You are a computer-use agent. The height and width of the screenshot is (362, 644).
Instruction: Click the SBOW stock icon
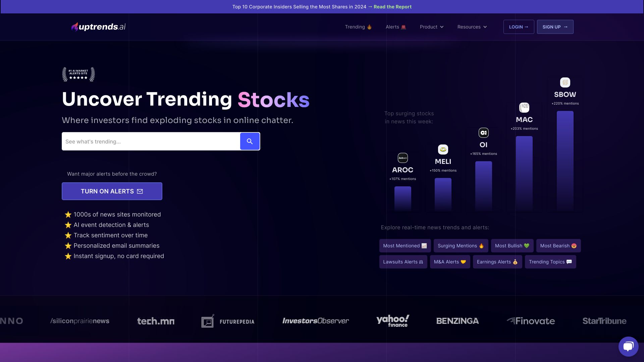(x=565, y=82)
